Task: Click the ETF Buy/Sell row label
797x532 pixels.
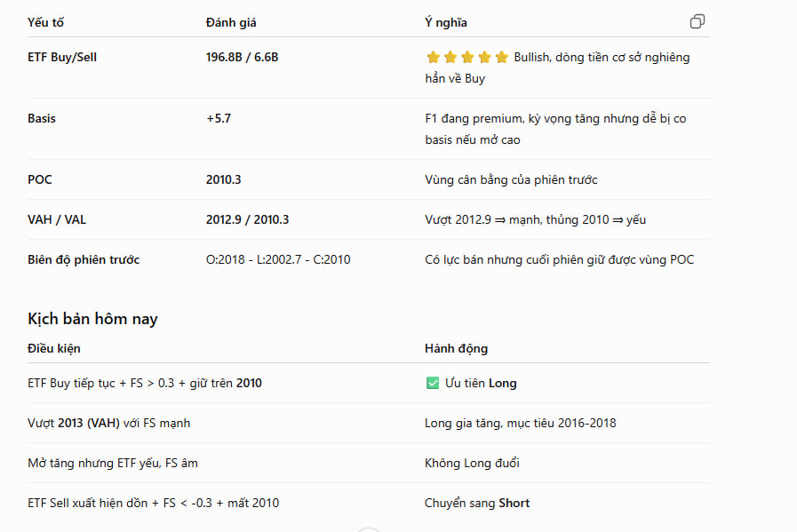Action: click(x=62, y=57)
